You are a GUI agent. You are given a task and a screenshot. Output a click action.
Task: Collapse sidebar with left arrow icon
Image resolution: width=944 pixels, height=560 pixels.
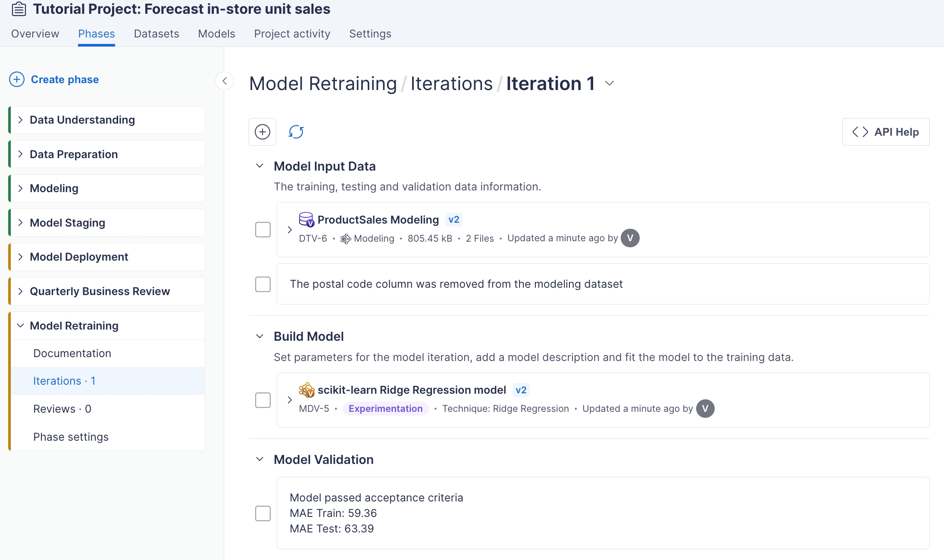(x=225, y=81)
